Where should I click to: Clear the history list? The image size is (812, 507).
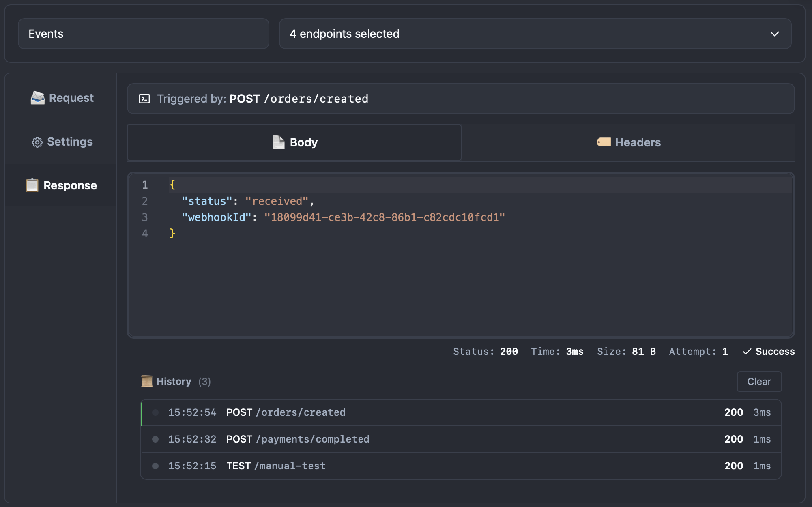coord(759,381)
